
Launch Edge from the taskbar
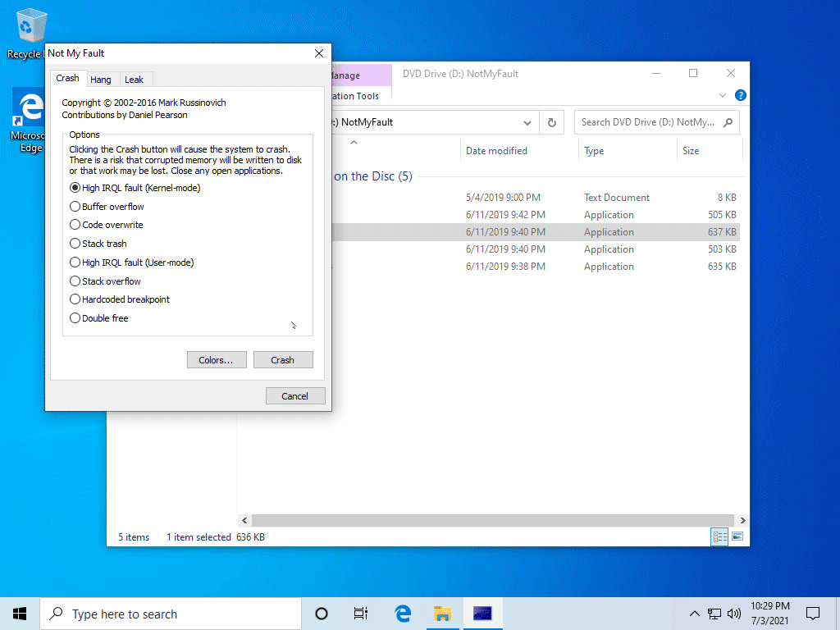click(403, 614)
